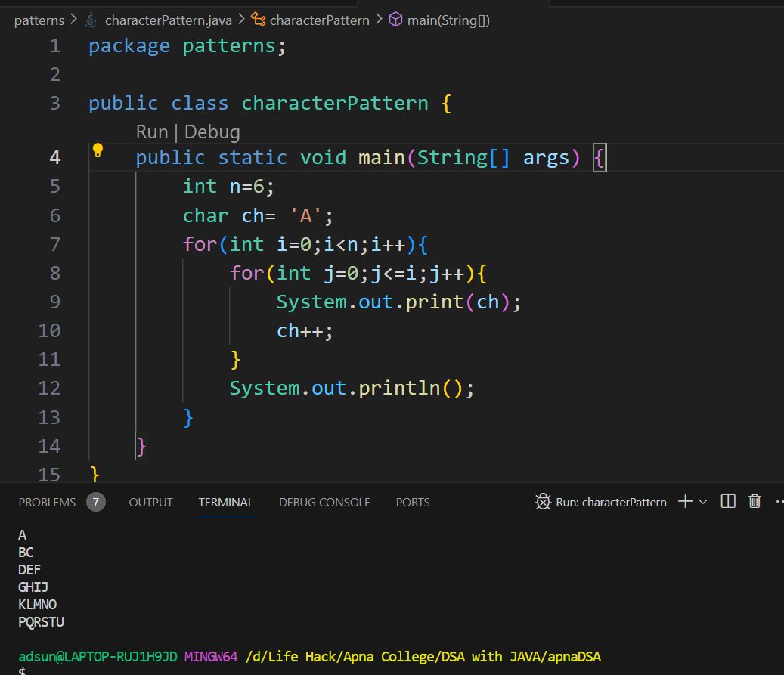The image size is (784, 675).
Task: Click line number 12 in gutter
Action: [x=49, y=388]
